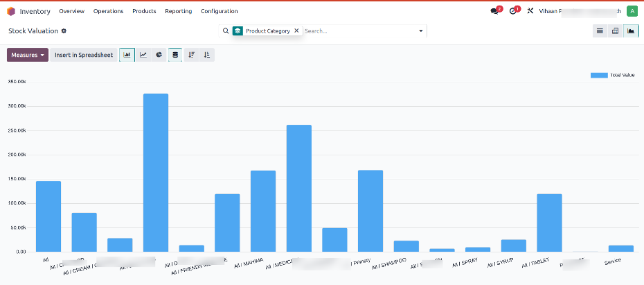Open the Inventory app home icon

(x=11, y=11)
